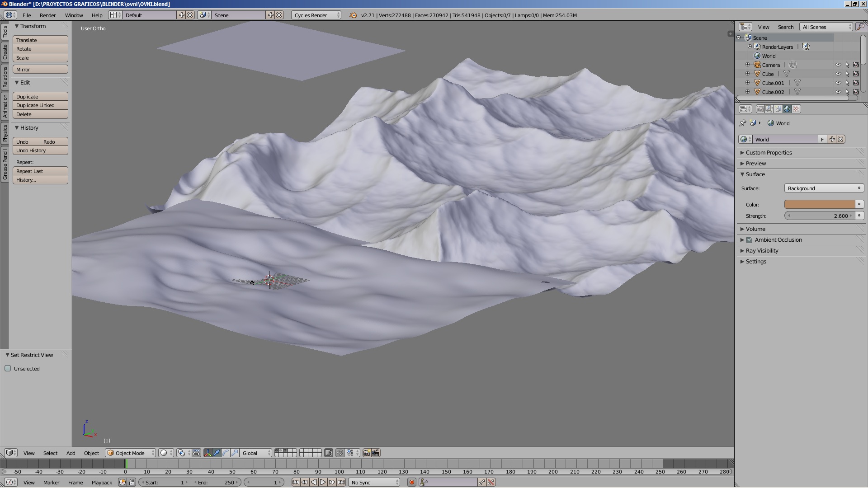Toggle the 3D manipulator widget icon
The image size is (868, 488).
point(208,453)
